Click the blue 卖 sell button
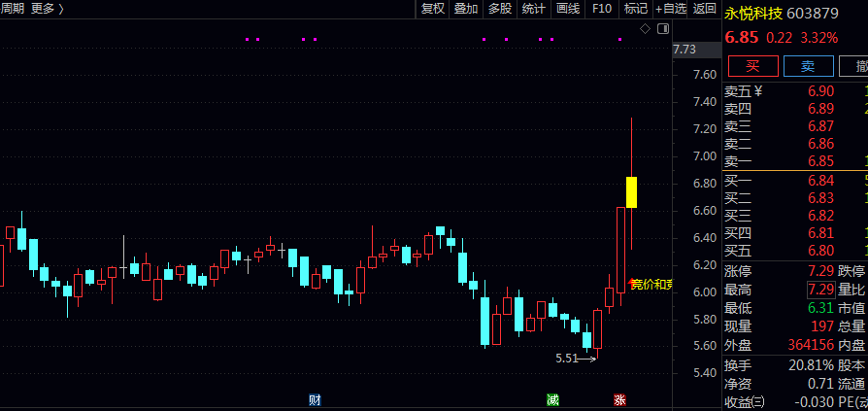 coord(808,66)
